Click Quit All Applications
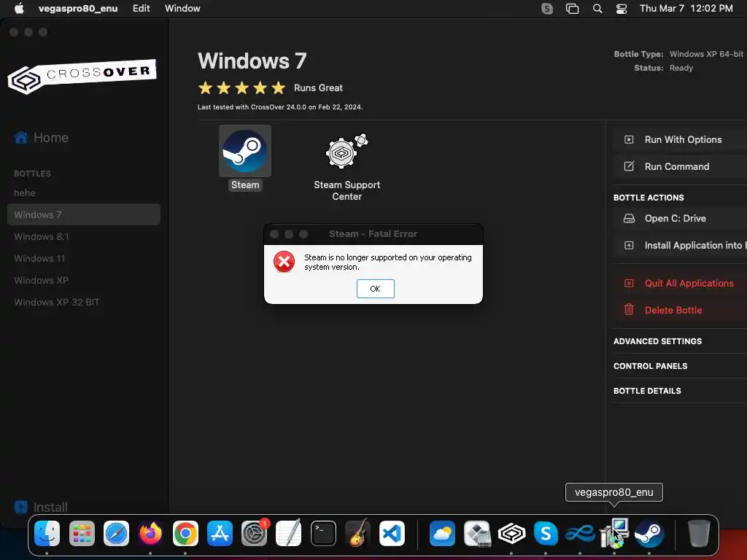The image size is (747, 560). (x=680, y=284)
